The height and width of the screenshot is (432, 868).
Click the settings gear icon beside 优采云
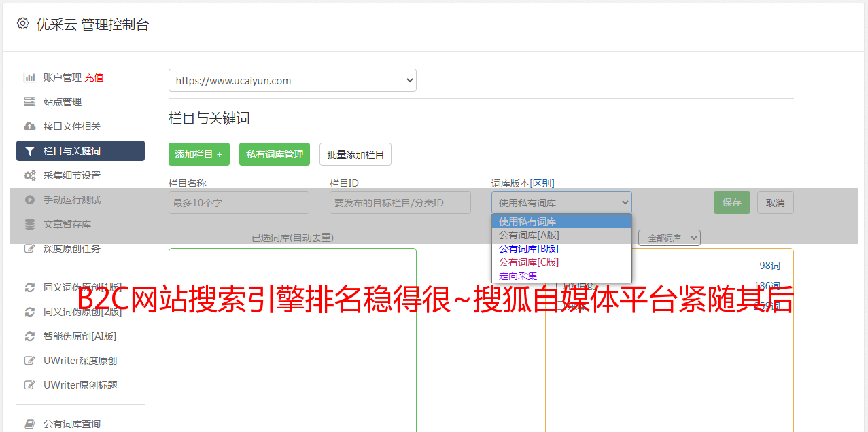point(23,24)
